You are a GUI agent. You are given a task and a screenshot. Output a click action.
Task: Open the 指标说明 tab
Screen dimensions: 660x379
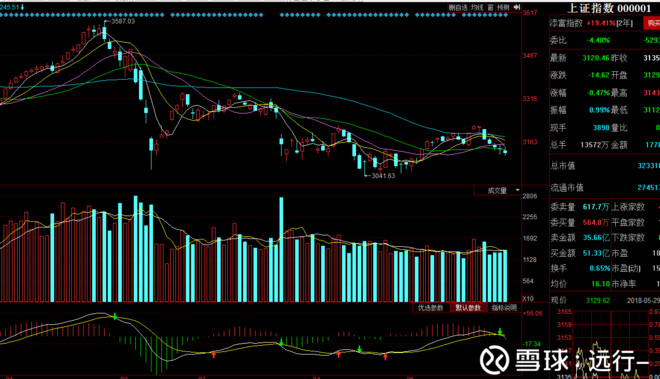[x=504, y=308]
